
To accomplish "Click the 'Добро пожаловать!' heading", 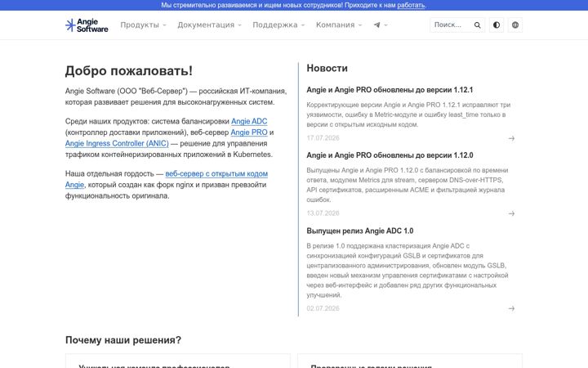I will tap(129, 70).
